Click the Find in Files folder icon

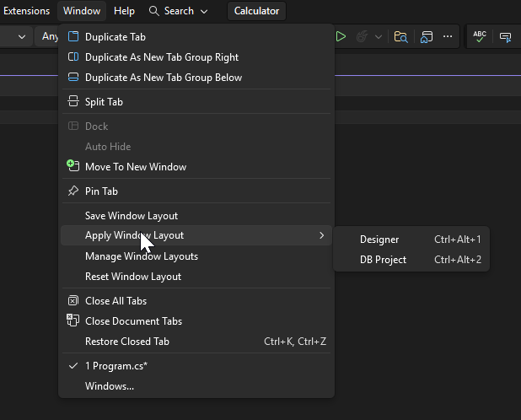point(400,36)
